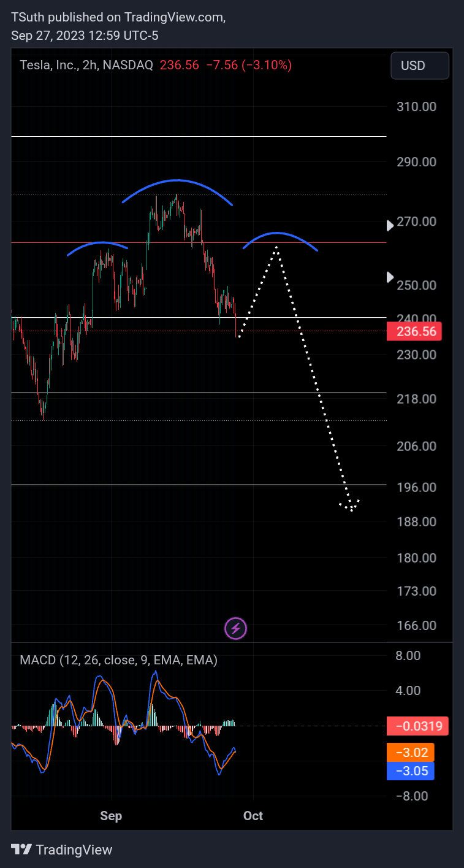Click the upper arrow marker near 270.00
The height and width of the screenshot is (868, 464).
[x=390, y=226]
